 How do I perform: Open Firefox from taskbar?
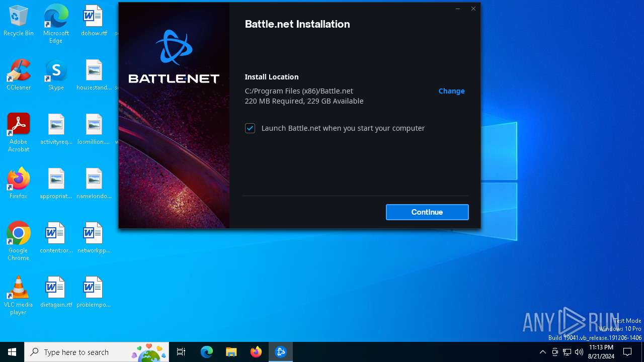[x=256, y=352]
